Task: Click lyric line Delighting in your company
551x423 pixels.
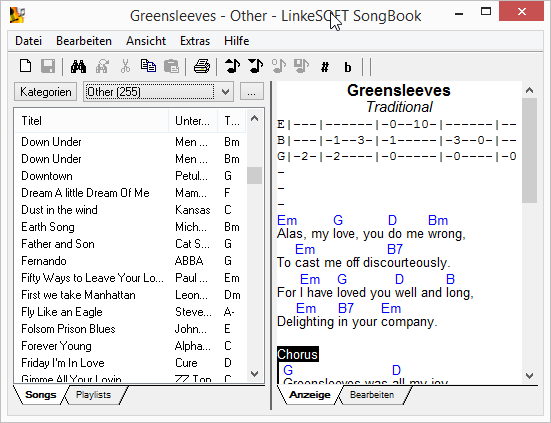Action: click(x=357, y=322)
